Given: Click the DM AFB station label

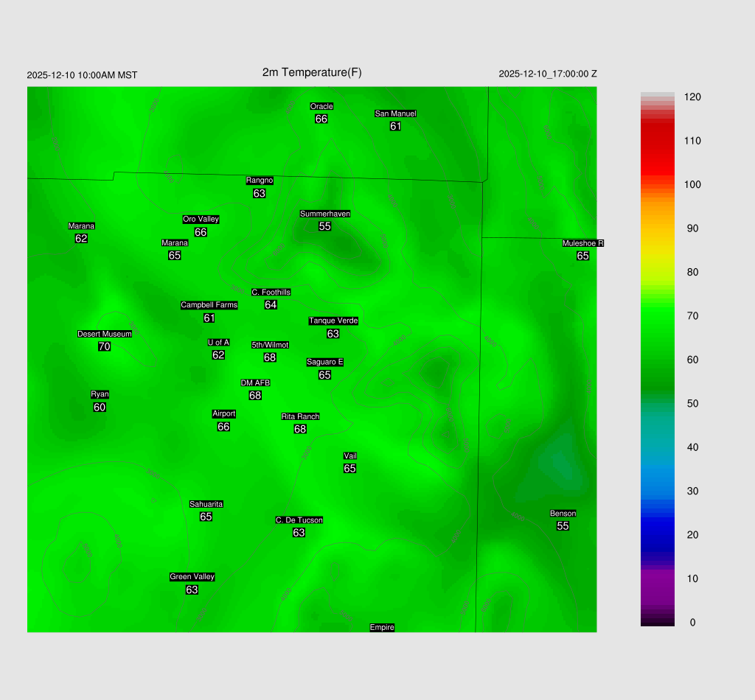Looking at the screenshot, I should click(x=255, y=383).
